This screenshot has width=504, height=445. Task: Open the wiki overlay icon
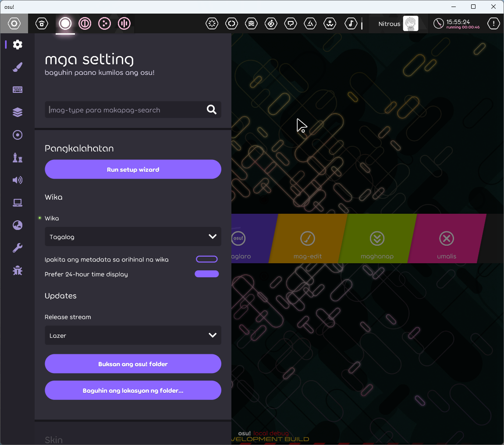tap(330, 24)
